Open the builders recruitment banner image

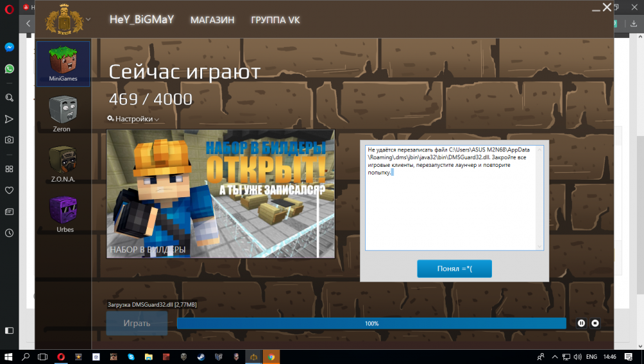tap(220, 193)
